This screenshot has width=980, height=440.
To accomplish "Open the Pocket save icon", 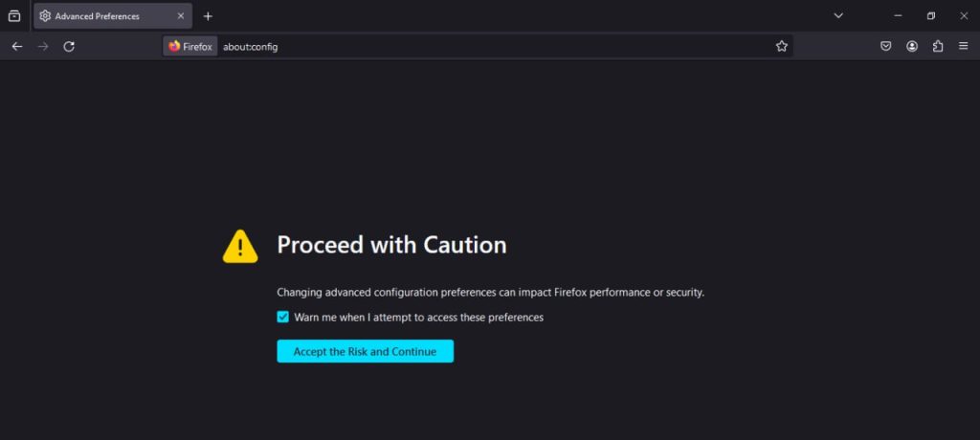I will pos(886,46).
